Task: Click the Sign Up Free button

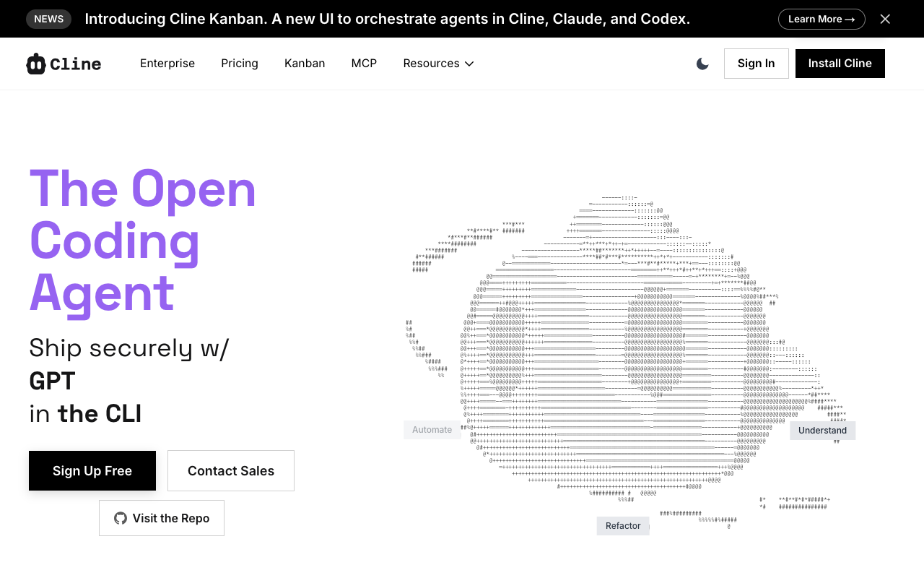Action: coord(92,470)
